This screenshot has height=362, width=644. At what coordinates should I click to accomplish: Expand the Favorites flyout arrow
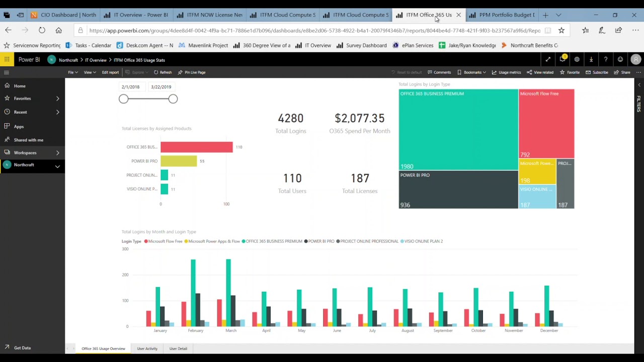[x=57, y=99]
